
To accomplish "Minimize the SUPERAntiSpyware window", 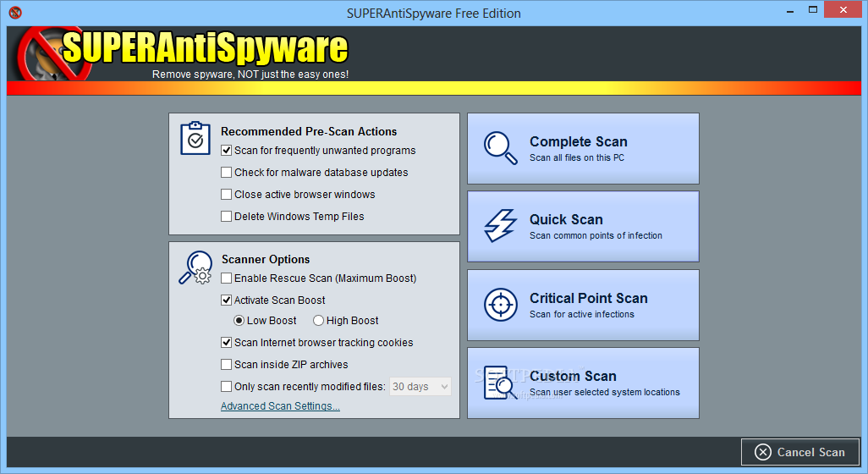I will [790, 10].
